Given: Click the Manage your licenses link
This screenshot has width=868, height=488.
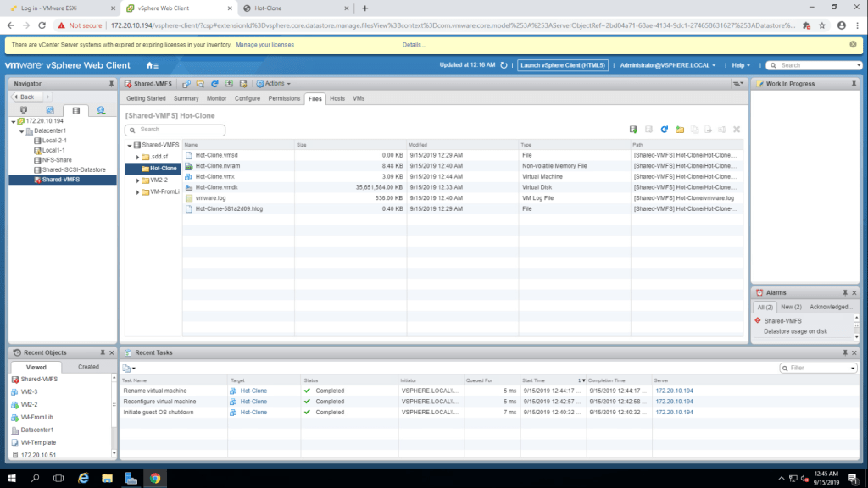Looking at the screenshot, I should point(265,44).
